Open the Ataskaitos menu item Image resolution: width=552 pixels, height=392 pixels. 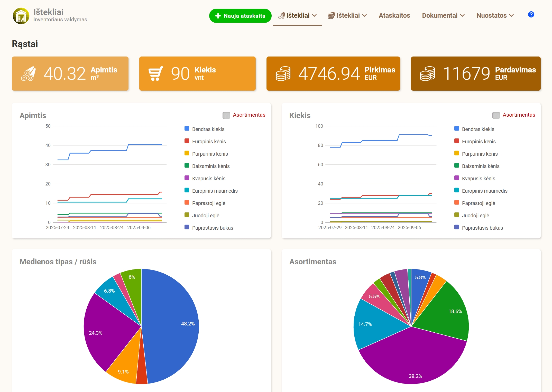point(394,15)
